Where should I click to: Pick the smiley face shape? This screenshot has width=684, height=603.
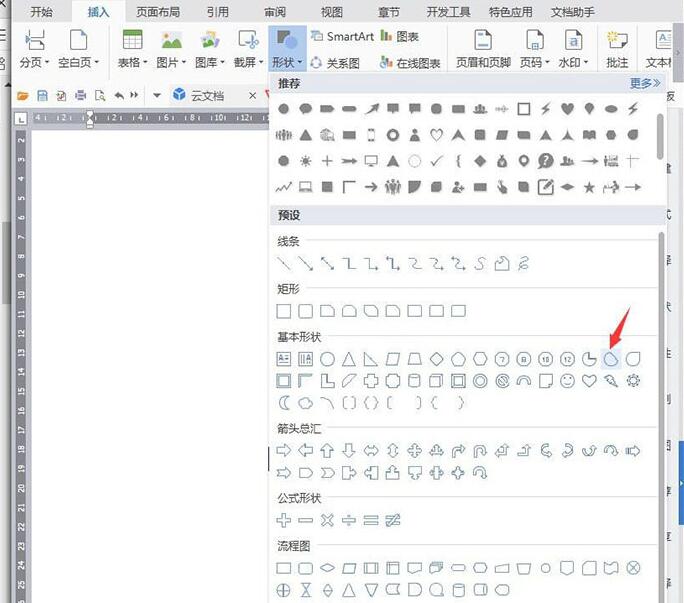click(x=567, y=381)
